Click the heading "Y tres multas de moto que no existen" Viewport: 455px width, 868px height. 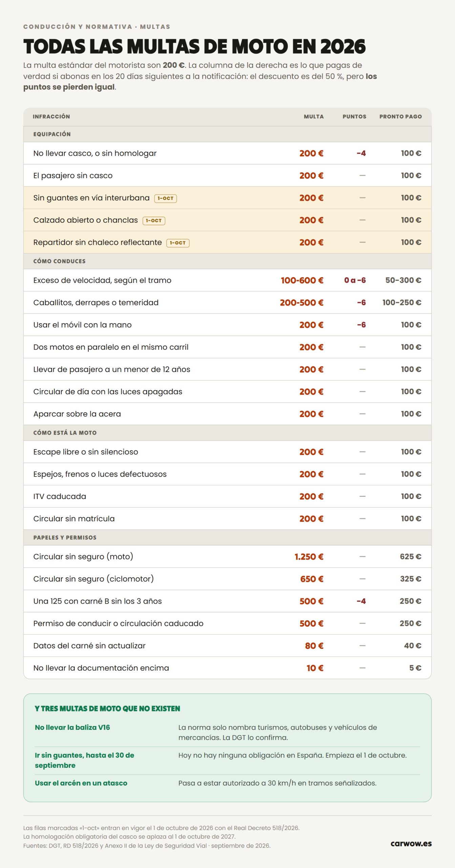click(107, 709)
